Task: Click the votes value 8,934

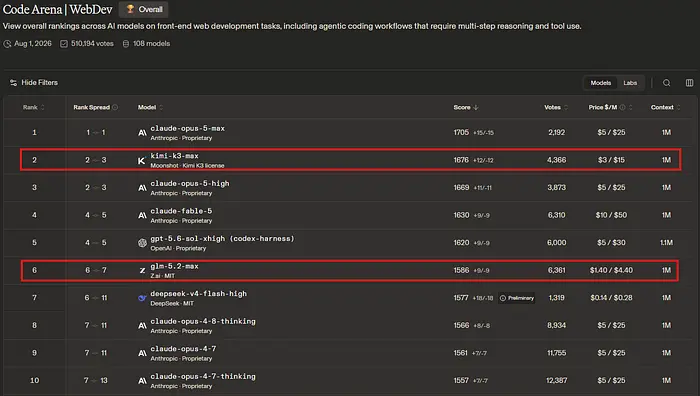Action: pos(556,325)
